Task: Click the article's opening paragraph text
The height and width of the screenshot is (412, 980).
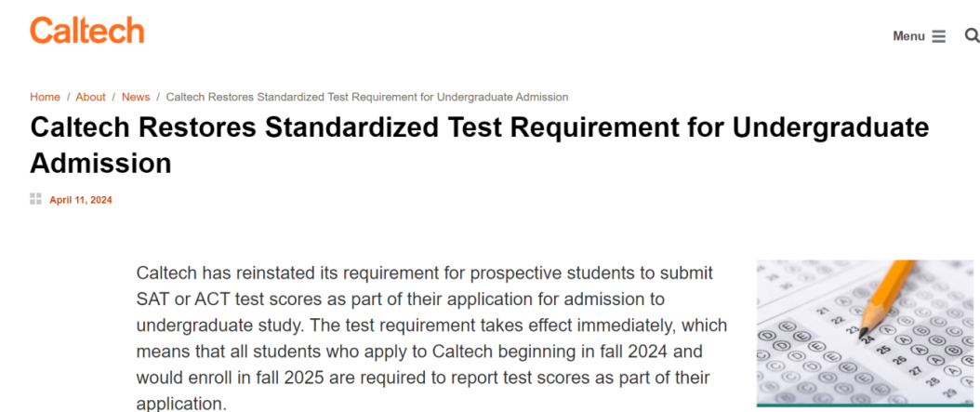Action: pyautogui.click(x=431, y=338)
